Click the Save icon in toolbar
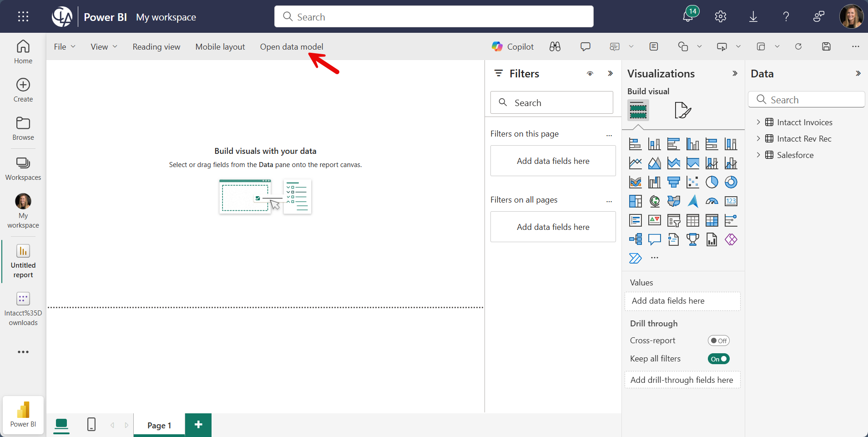Viewport: 868px width, 437px height. (x=826, y=46)
